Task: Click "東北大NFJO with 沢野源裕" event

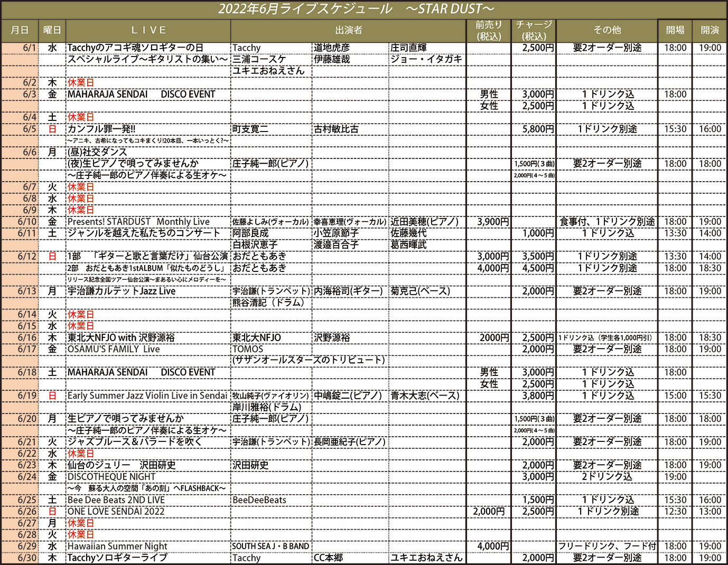Action: [121, 337]
